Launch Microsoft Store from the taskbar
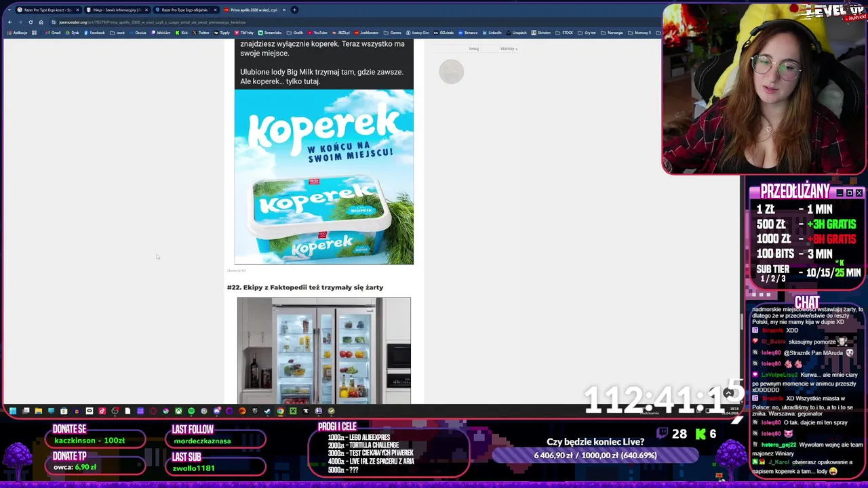Screen dimensions: 868x488 (64, 411)
